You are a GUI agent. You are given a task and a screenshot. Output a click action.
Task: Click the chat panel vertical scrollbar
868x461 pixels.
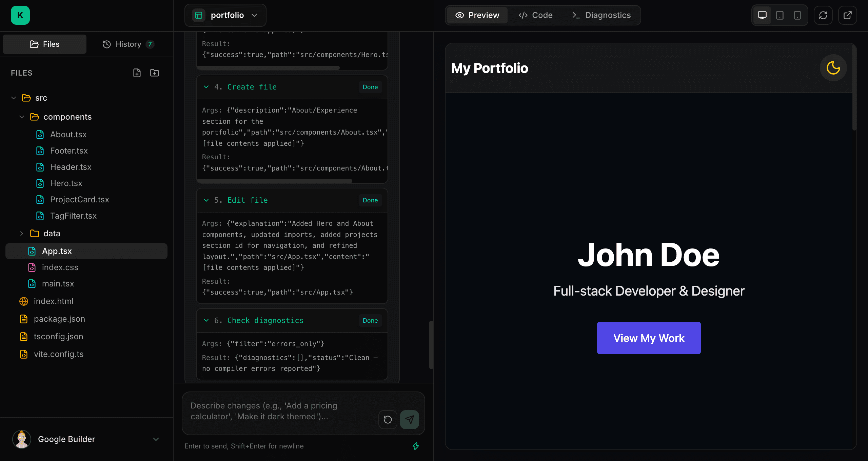[431, 344]
